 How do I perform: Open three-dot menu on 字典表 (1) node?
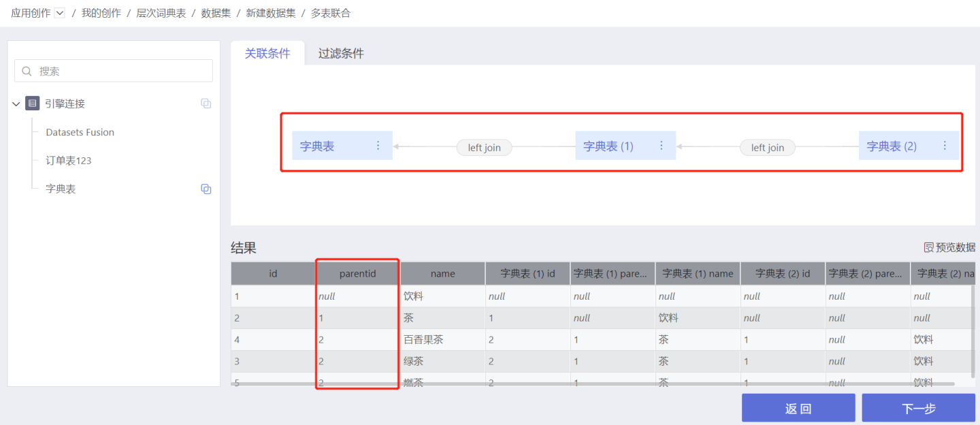[x=661, y=146]
